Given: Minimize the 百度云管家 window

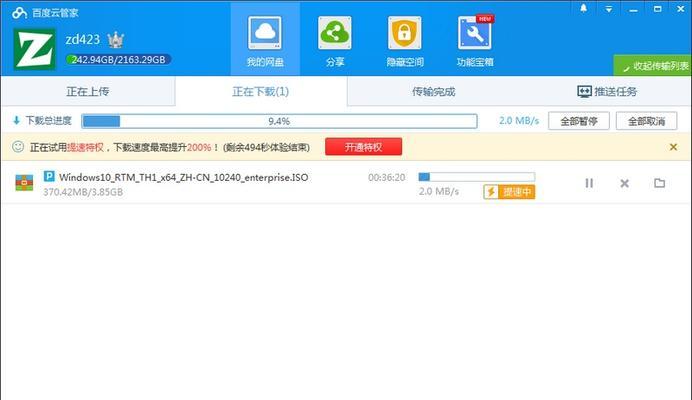Looking at the screenshot, I should (x=633, y=9).
